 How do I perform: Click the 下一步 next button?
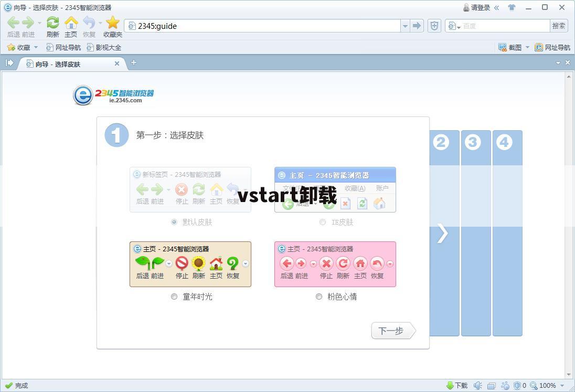393,331
